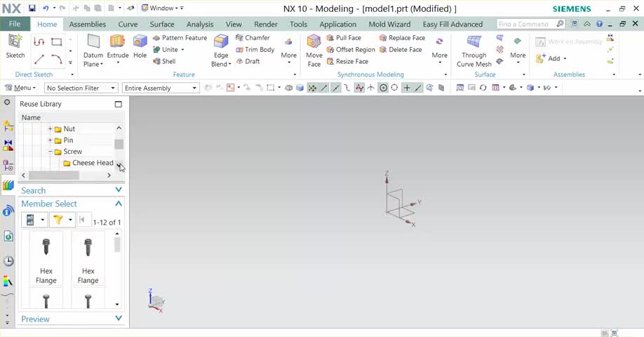This screenshot has height=337, width=644.
Task: Switch to the Mold Wizard tab
Action: (x=389, y=25)
